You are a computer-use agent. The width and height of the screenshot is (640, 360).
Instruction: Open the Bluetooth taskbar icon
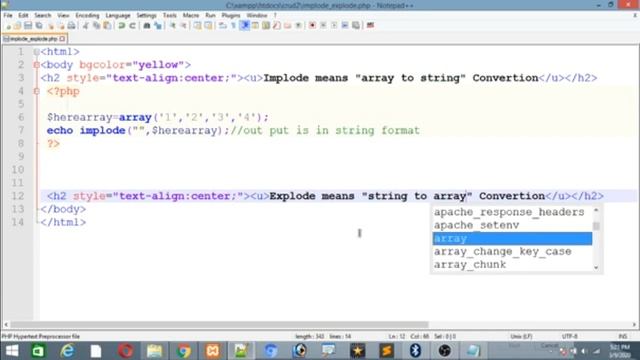416,351
